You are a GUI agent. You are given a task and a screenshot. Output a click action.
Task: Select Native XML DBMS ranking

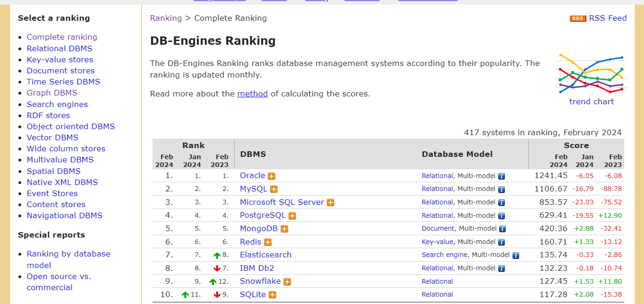pyautogui.click(x=62, y=182)
